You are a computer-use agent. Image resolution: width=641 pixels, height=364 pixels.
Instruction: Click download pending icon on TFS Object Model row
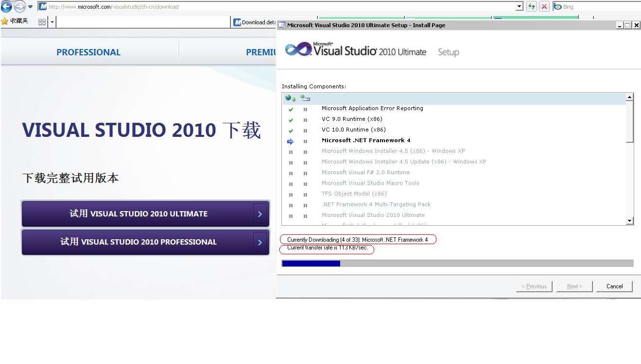(x=291, y=195)
